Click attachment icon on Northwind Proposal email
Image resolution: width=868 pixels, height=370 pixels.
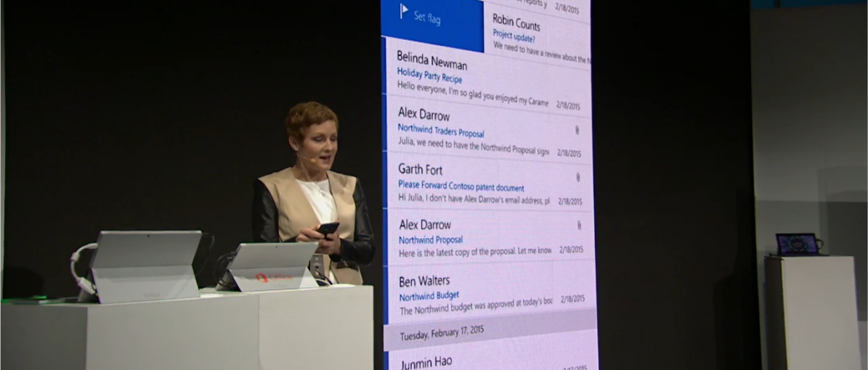click(x=579, y=225)
